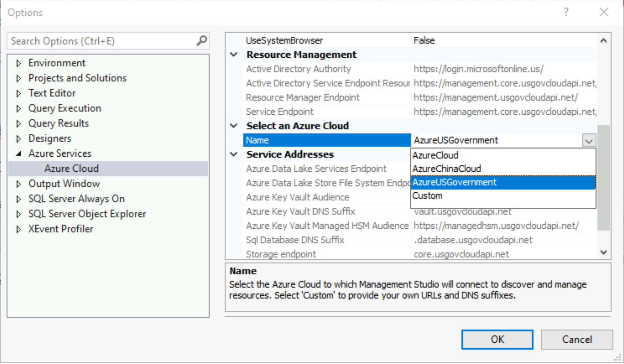624x364 pixels.
Task: Click the search magnifier icon
Action: point(201,41)
